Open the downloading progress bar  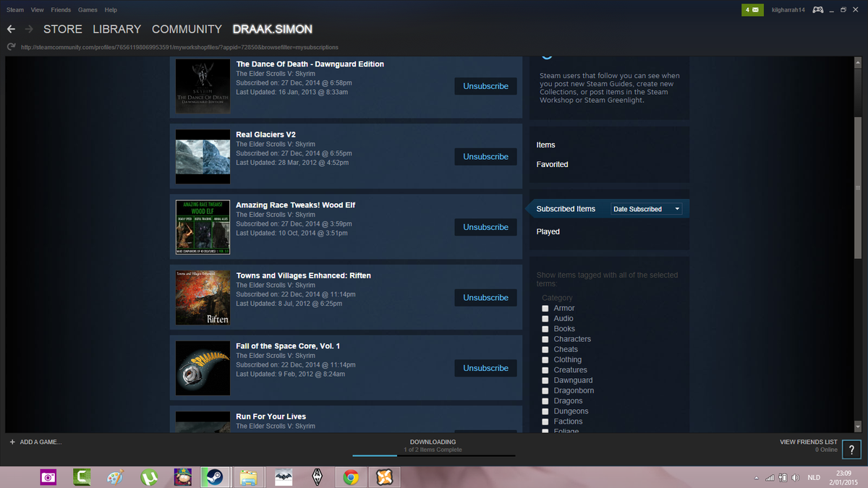(434, 455)
